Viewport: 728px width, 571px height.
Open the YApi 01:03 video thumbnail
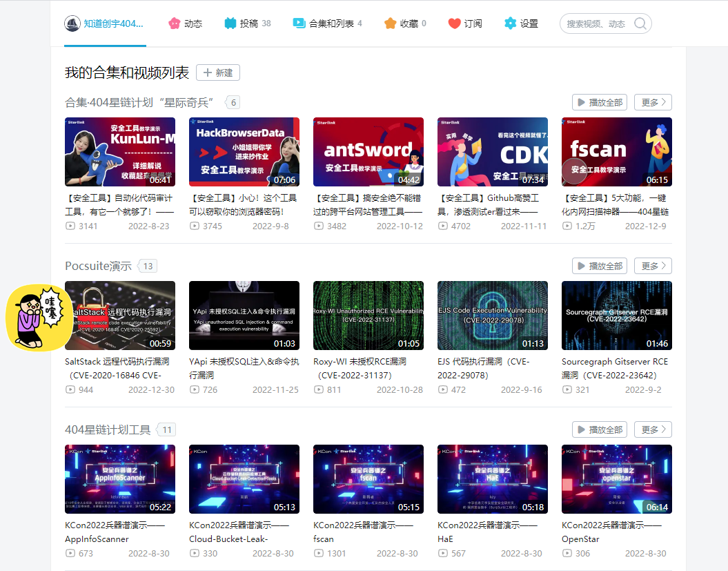point(244,316)
